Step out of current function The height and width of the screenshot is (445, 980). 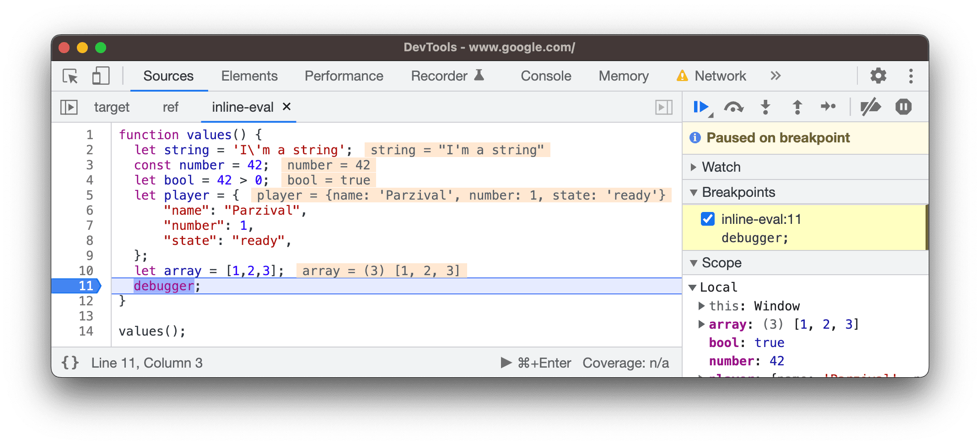(797, 107)
